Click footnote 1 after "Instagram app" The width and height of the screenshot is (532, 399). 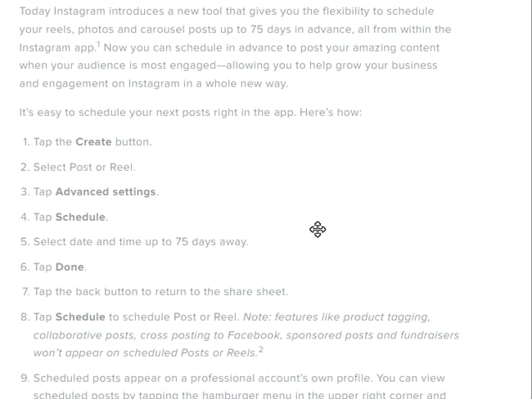(x=98, y=45)
